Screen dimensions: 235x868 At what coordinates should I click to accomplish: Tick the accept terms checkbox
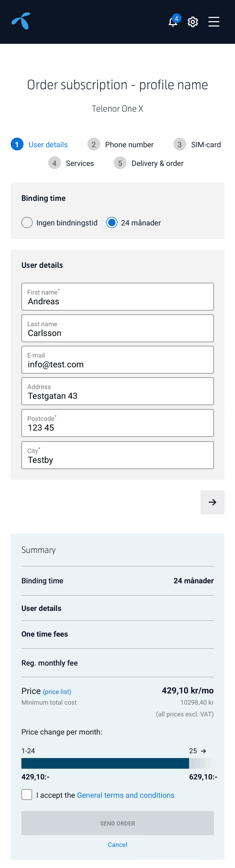pos(27,795)
